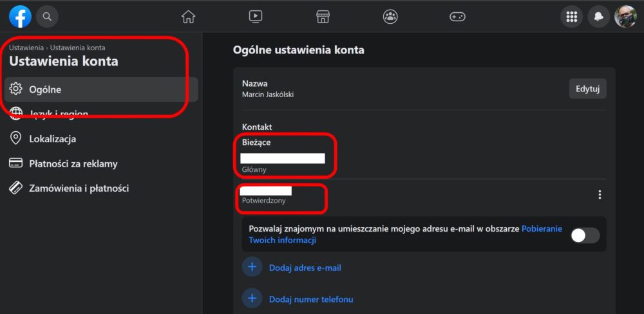Click Dodaj numer telefonu link
644x314 pixels.
311,299
